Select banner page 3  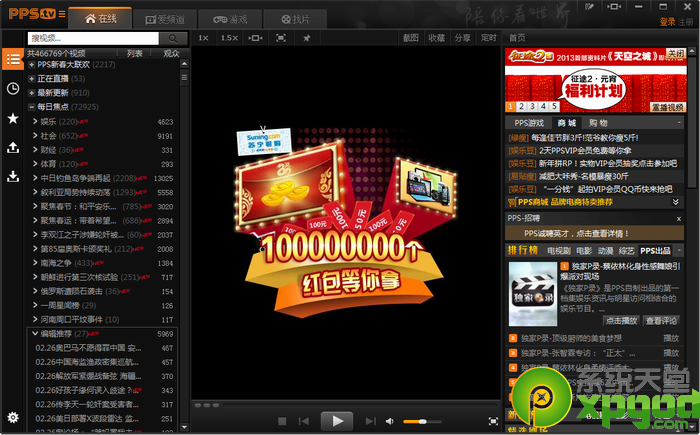click(532, 106)
